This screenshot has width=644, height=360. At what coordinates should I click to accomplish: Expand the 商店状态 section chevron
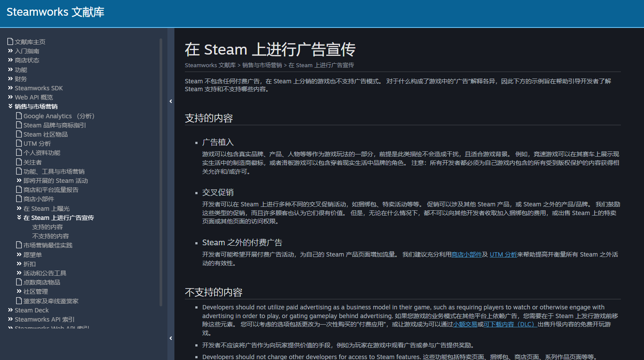coord(10,60)
